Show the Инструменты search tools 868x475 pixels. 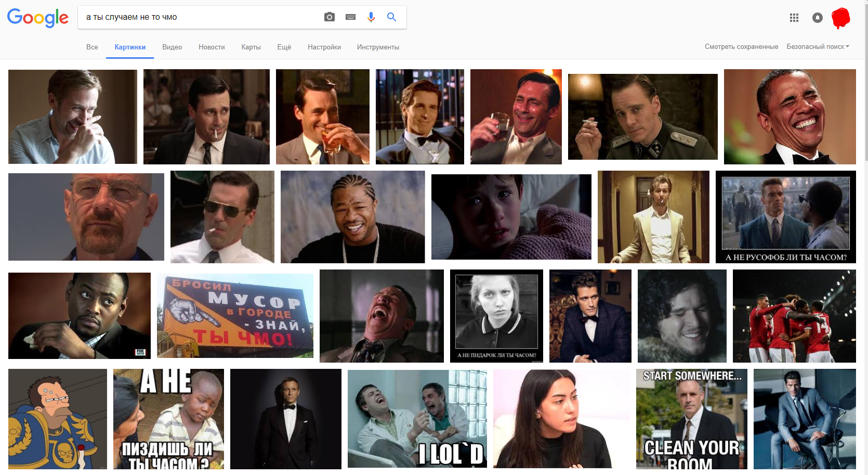coord(378,47)
